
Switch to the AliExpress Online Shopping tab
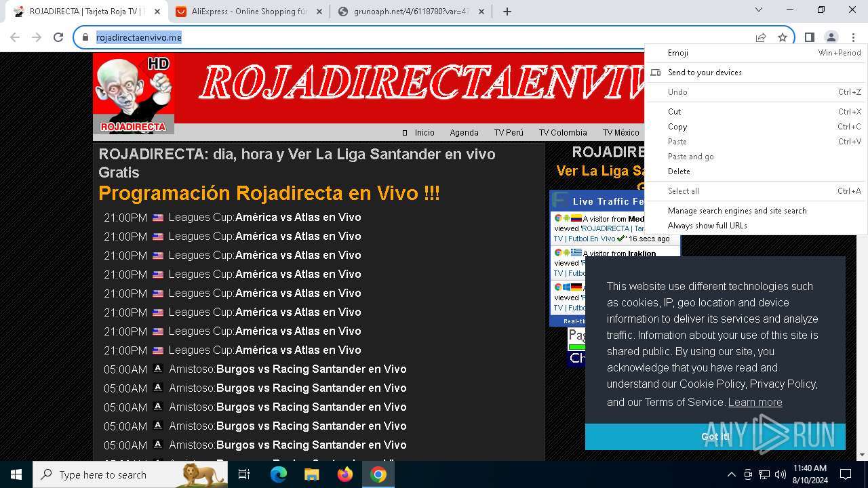pos(249,12)
